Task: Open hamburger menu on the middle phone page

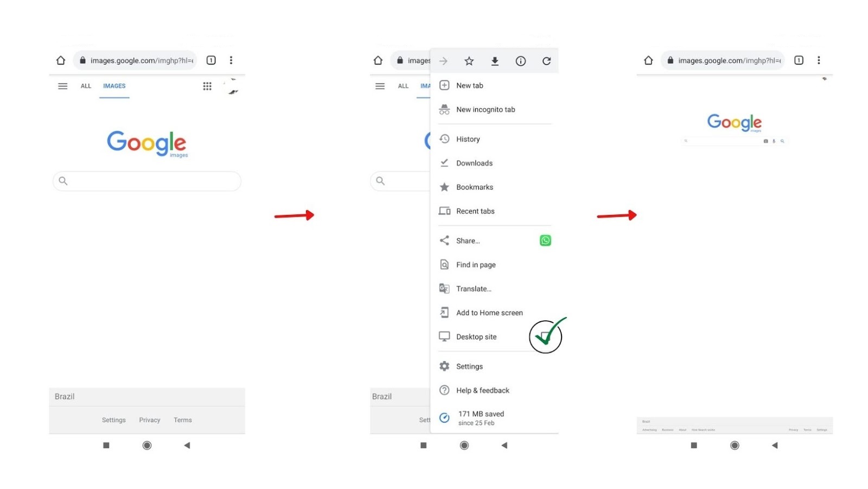Action: pyautogui.click(x=380, y=86)
